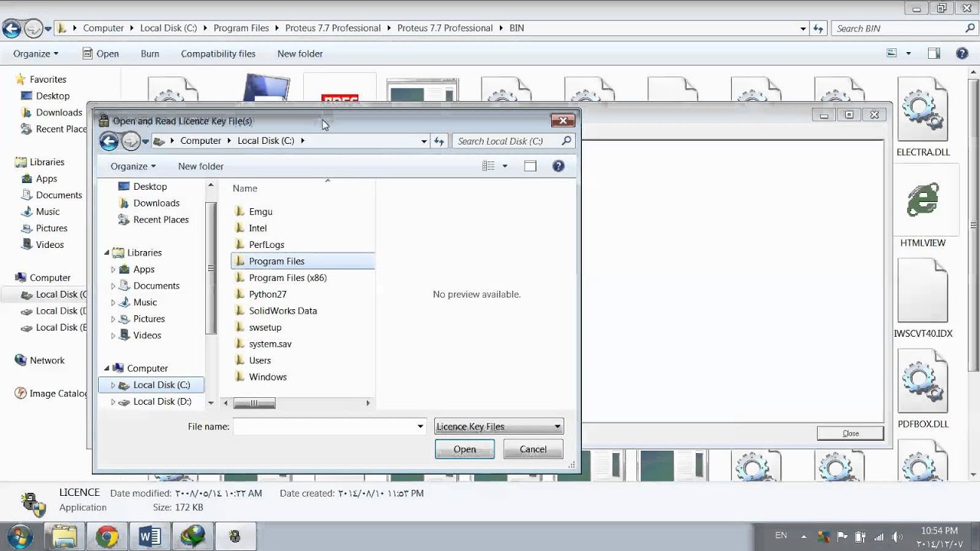Viewport: 980px width, 551px height.
Task: Sort dialog list by Name column
Action: (245, 188)
